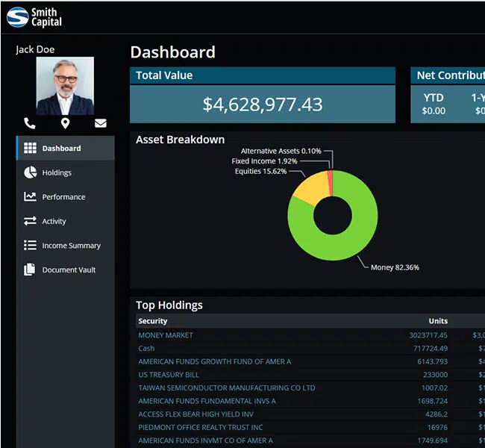This screenshot has height=448, width=485.
Task: Open ACCESS FLEX BEAR HIGH YIELD INV
Action: coord(195,414)
